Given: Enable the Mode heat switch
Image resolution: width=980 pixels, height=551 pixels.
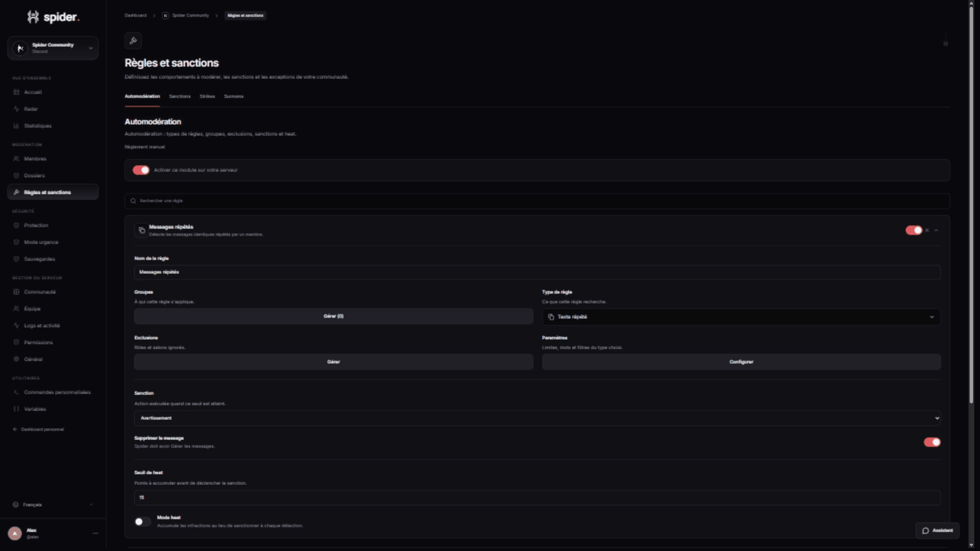Looking at the screenshot, I should (x=142, y=521).
